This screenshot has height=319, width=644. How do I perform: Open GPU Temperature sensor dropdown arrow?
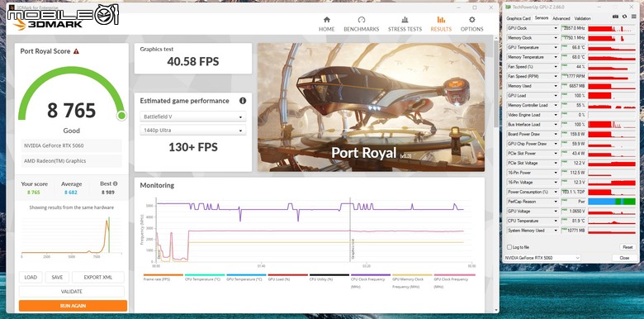(x=556, y=48)
